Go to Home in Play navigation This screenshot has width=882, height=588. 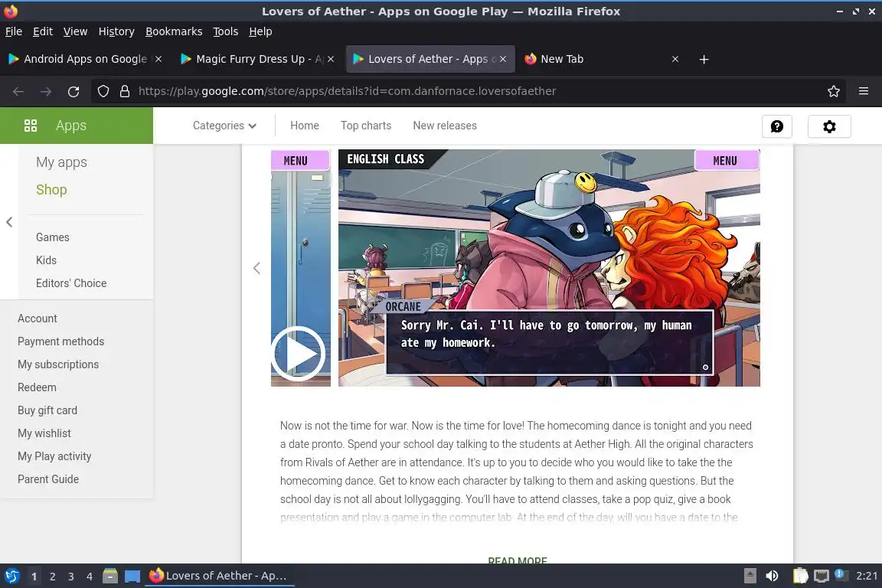pyautogui.click(x=304, y=126)
